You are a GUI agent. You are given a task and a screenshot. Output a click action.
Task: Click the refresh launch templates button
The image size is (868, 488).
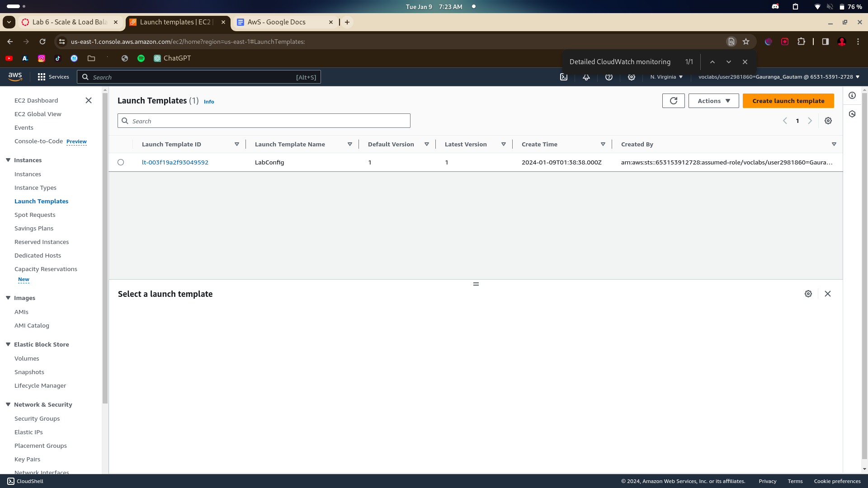(x=673, y=101)
